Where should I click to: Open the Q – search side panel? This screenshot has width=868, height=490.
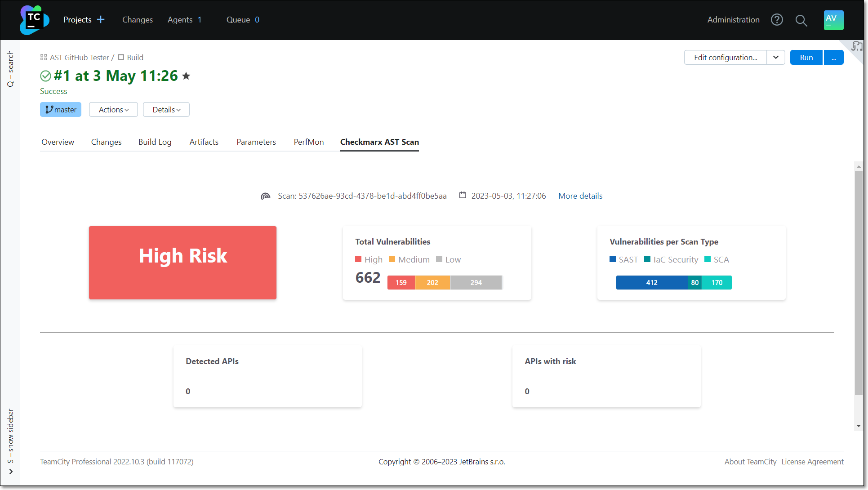[10, 68]
